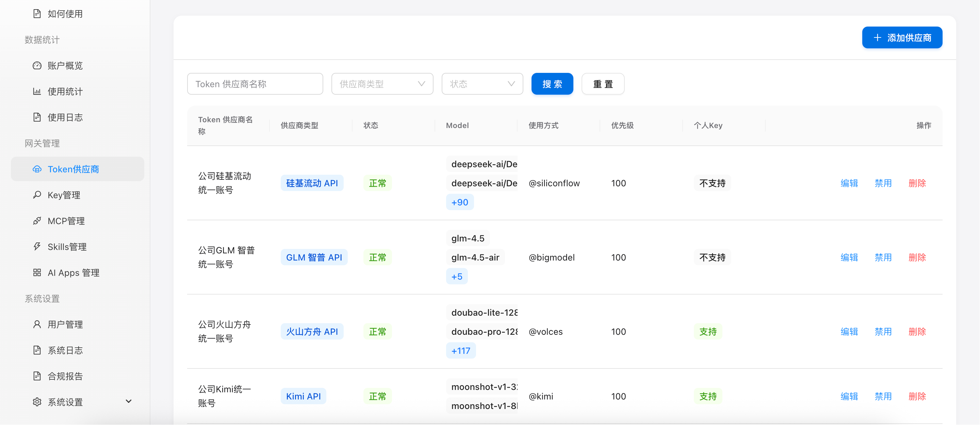This screenshot has width=980, height=425.
Task: Expand +117 more models for 火山方舟
Action: (461, 351)
